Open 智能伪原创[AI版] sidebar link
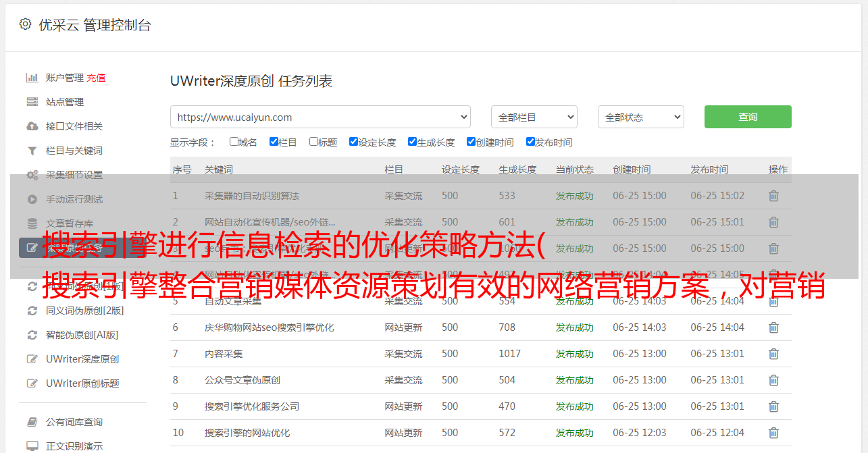The height and width of the screenshot is (453, 868). point(82,335)
